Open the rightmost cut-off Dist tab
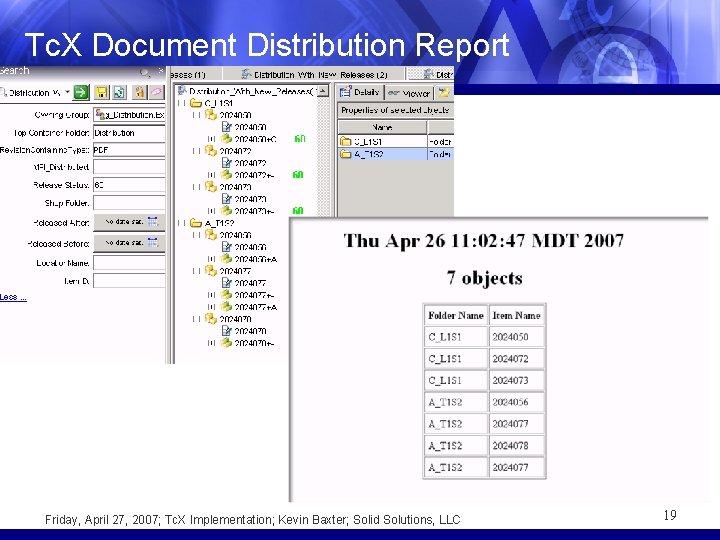This screenshot has height=540, width=720. pos(431,74)
